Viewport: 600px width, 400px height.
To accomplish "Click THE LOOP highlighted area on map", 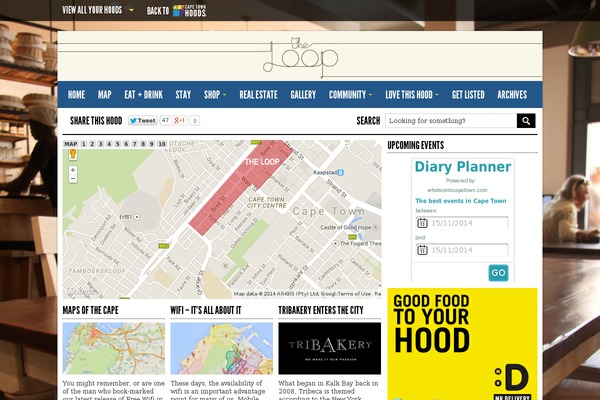I will (x=240, y=188).
